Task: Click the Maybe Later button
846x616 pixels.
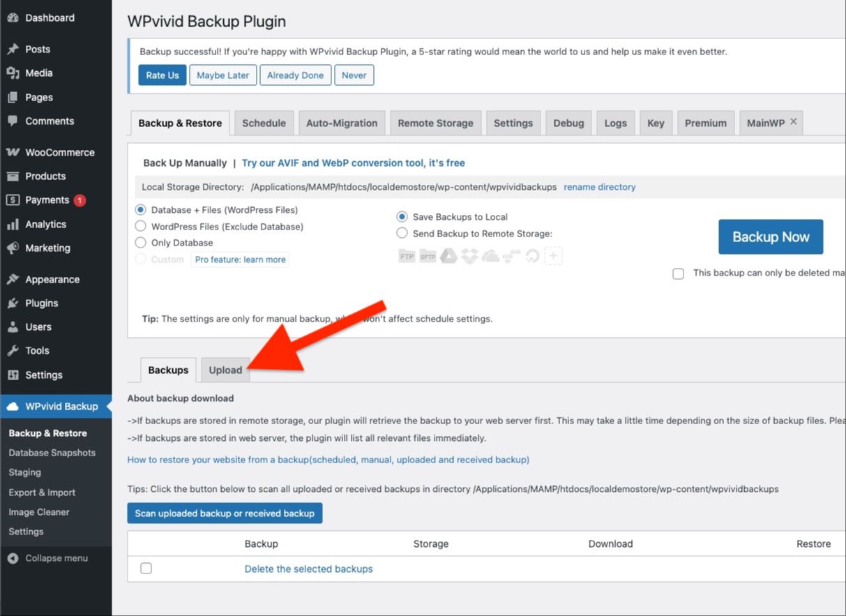Action: pos(222,75)
